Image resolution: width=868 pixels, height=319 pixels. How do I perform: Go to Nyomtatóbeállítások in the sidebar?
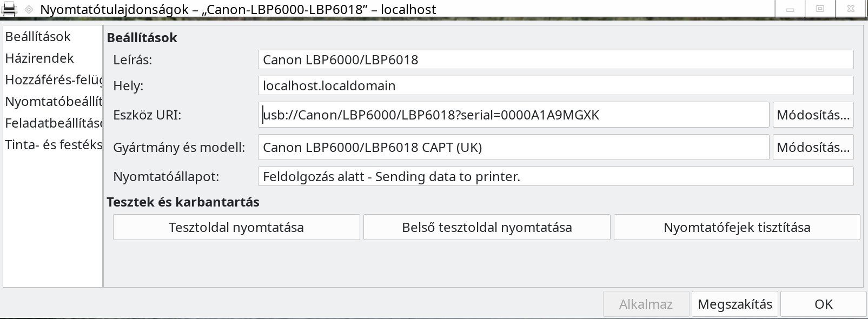point(53,102)
